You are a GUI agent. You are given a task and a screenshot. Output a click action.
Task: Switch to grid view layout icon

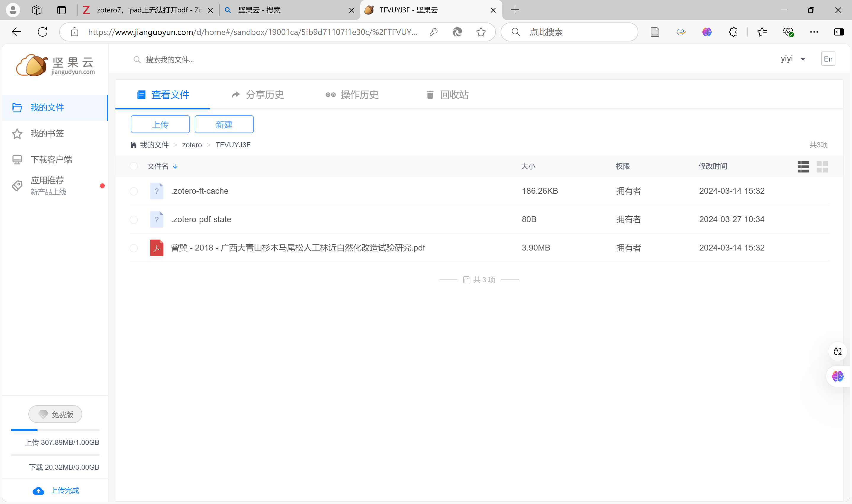click(822, 167)
